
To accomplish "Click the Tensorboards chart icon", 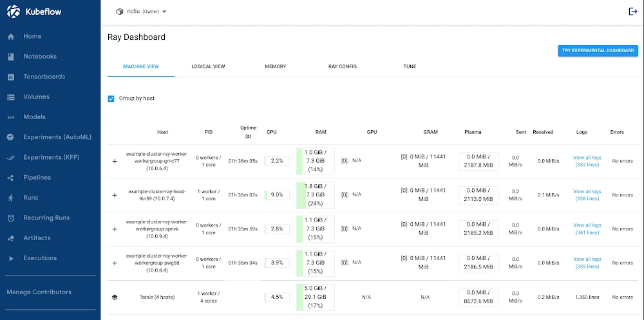I will 11,77.
